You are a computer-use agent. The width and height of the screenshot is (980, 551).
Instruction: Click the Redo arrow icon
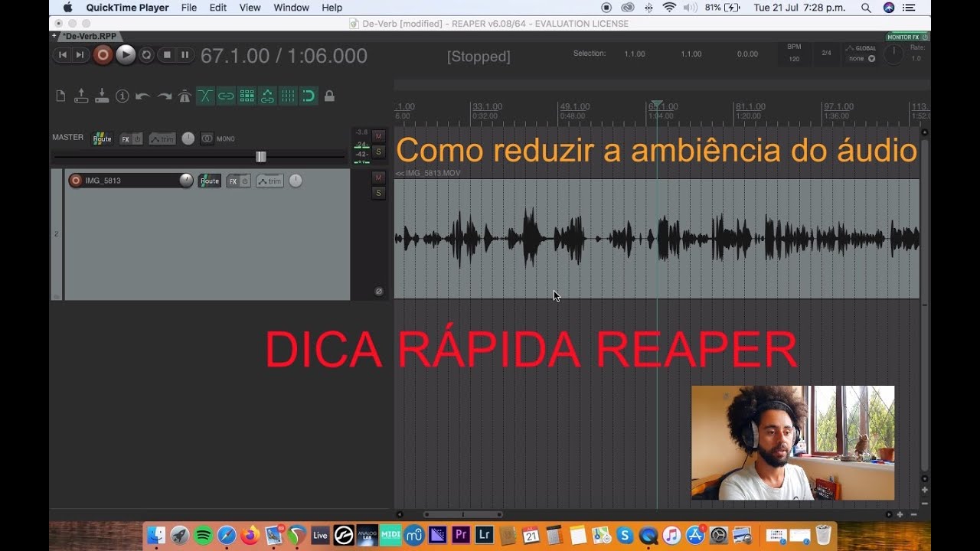pos(164,96)
